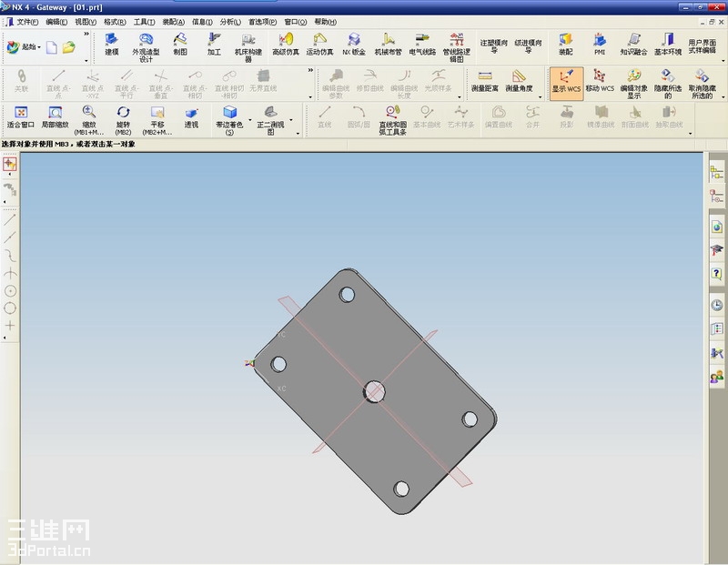Select 缩放 zoom tool
The height and width of the screenshot is (565, 728).
coord(89,120)
